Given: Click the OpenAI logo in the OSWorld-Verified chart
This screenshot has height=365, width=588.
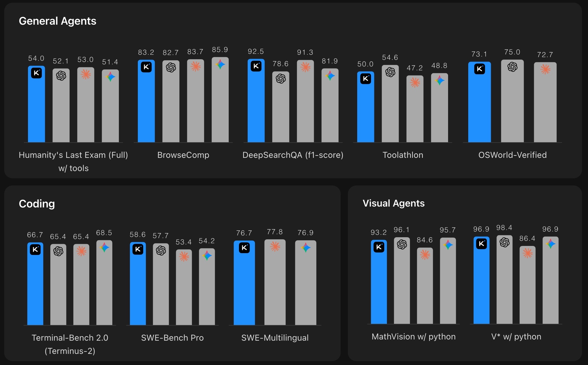Looking at the screenshot, I should (x=512, y=67).
